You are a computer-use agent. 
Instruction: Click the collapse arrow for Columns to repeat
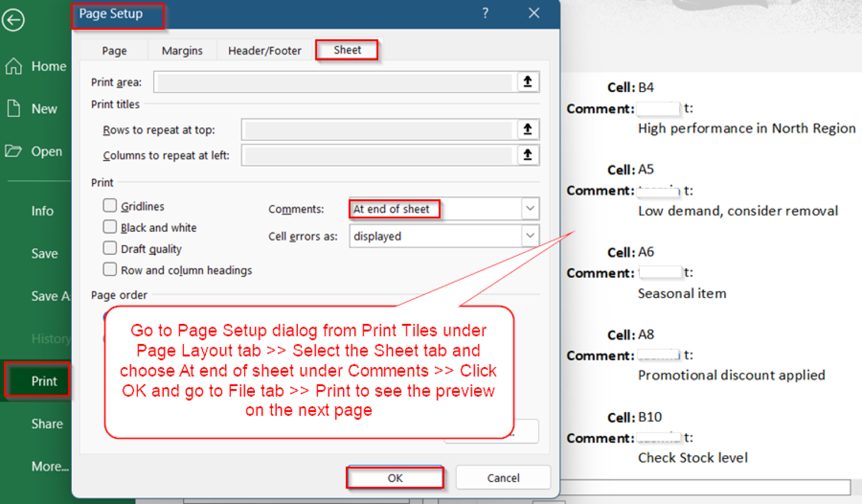(x=527, y=155)
